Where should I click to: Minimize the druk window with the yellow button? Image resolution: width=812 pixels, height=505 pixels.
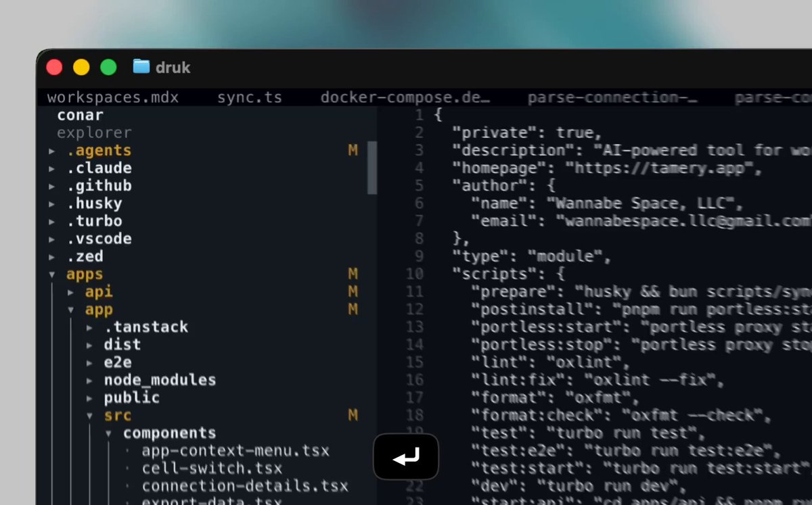(x=81, y=67)
